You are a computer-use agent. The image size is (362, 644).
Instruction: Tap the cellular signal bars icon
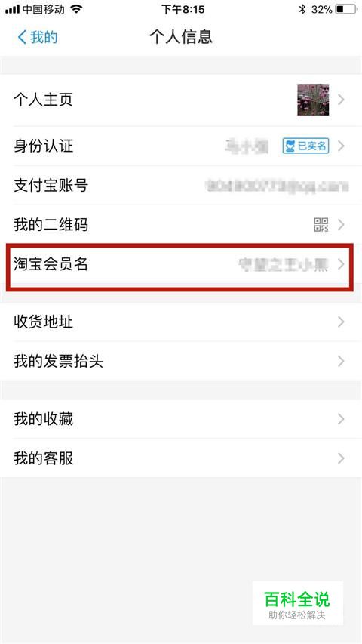click(12, 9)
